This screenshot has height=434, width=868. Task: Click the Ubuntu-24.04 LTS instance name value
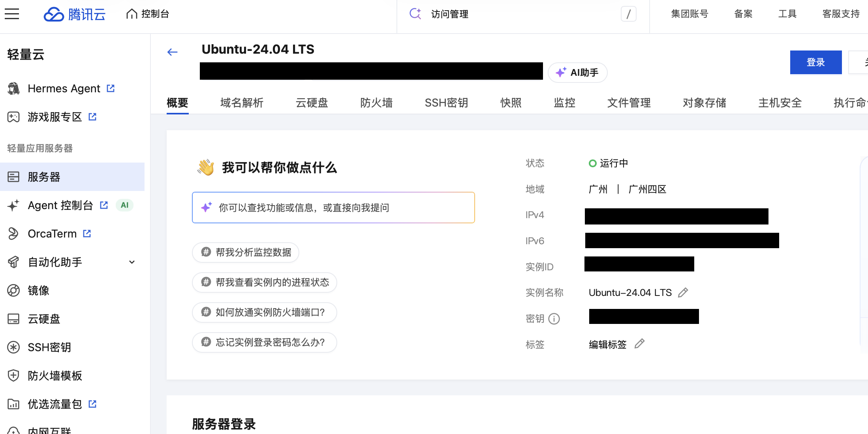(630, 292)
